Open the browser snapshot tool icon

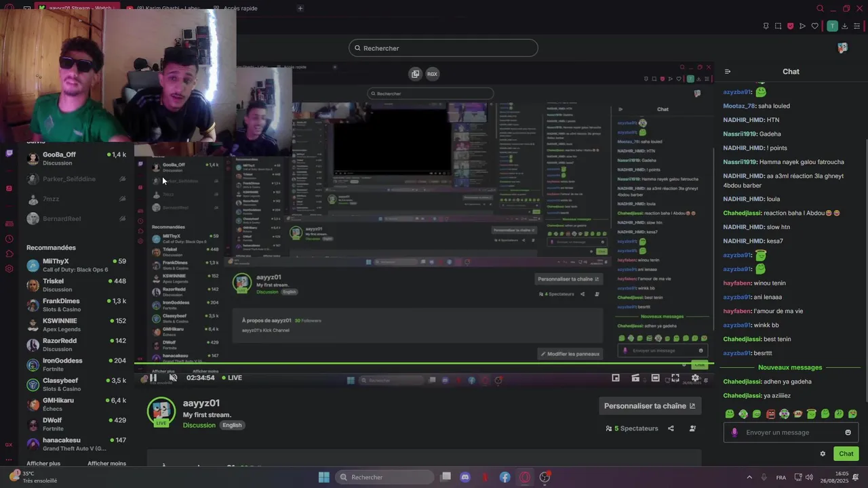pos(778,26)
